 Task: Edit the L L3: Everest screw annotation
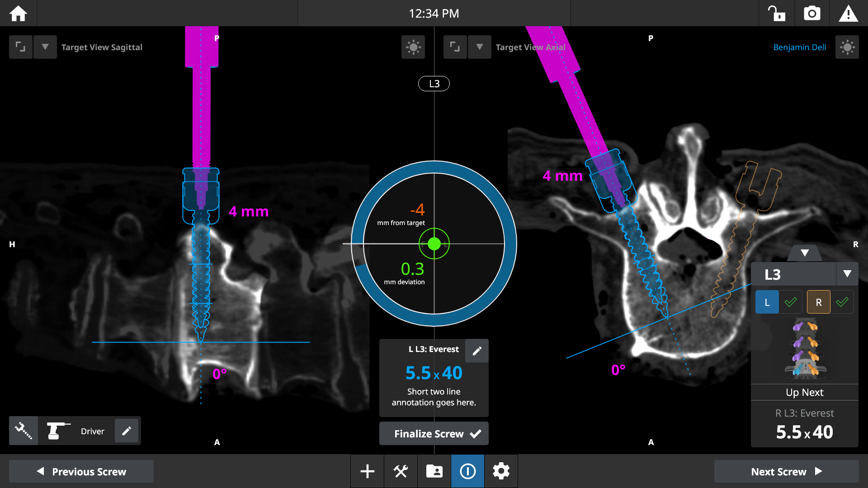[476, 351]
